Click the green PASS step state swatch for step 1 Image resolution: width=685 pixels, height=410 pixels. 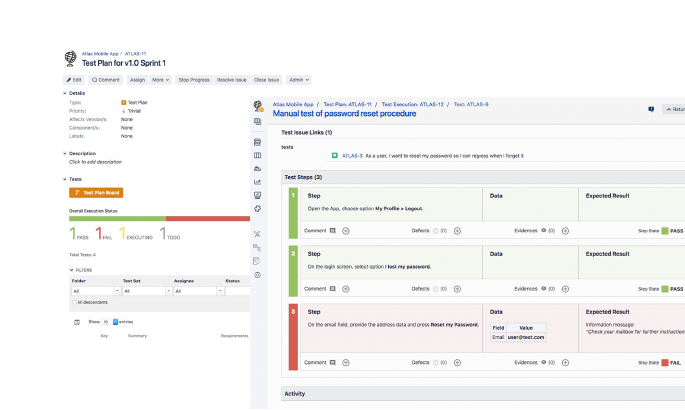[x=664, y=231]
